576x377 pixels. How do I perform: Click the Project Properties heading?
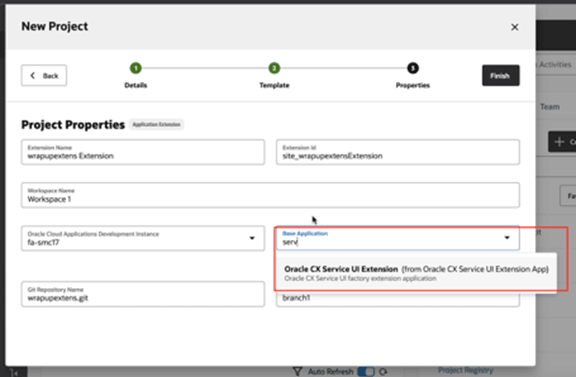click(x=73, y=125)
